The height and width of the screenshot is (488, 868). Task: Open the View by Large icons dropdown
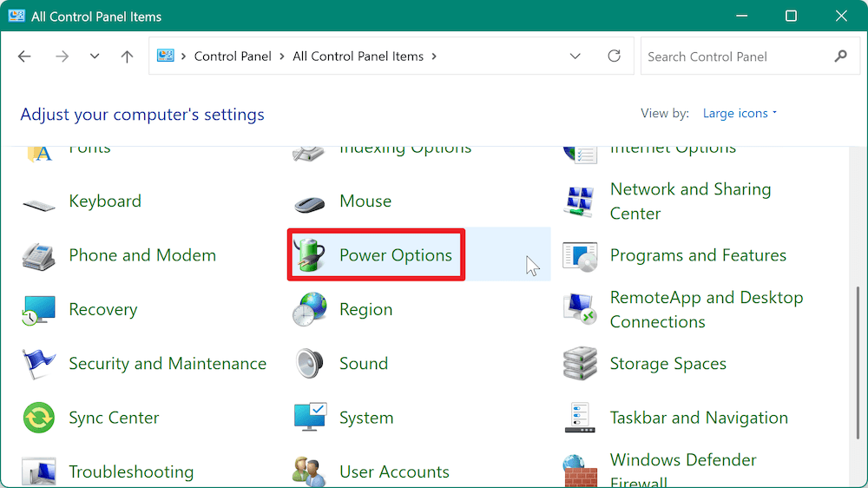[740, 114]
